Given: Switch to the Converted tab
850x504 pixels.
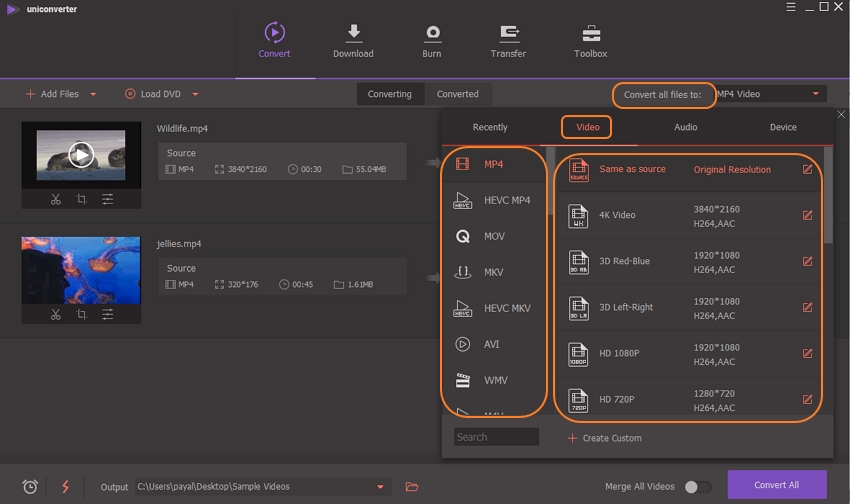Looking at the screenshot, I should (457, 94).
